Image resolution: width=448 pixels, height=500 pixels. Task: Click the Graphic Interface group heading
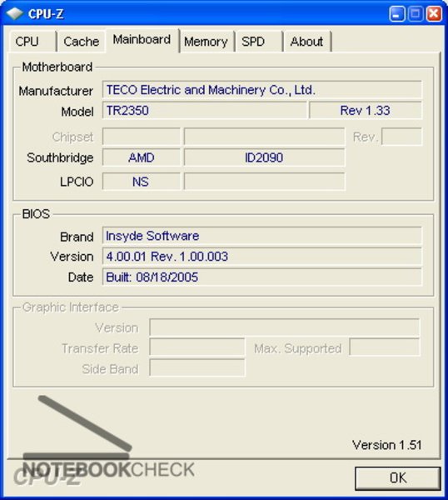[x=71, y=307]
